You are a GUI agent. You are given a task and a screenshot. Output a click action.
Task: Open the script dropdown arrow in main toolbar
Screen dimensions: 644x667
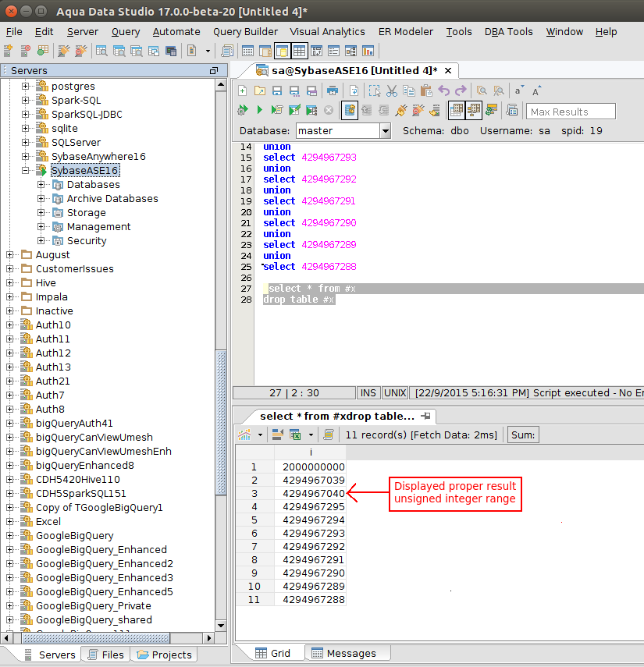pos(208,51)
